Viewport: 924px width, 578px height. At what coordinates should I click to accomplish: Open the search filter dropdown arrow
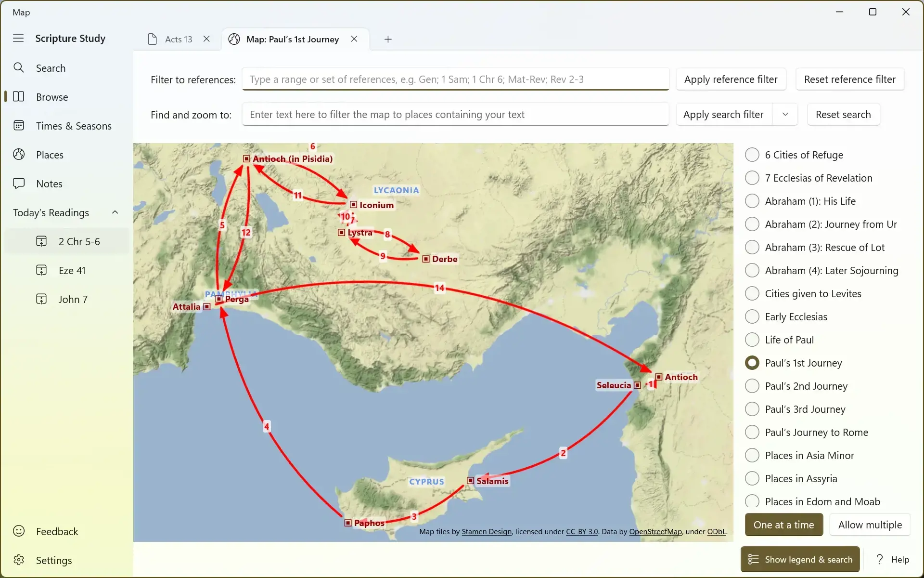[785, 114]
